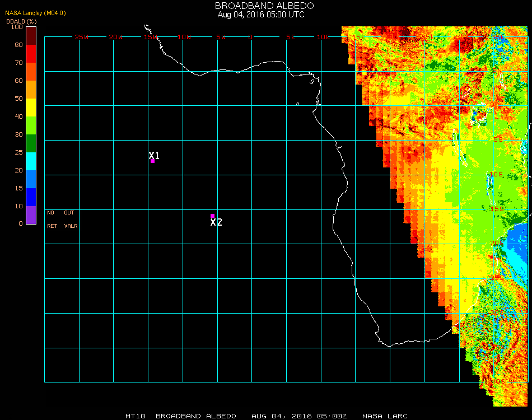
Task: Choose the dark maroon 80-100% legend swatch
Action: (x=31, y=35)
